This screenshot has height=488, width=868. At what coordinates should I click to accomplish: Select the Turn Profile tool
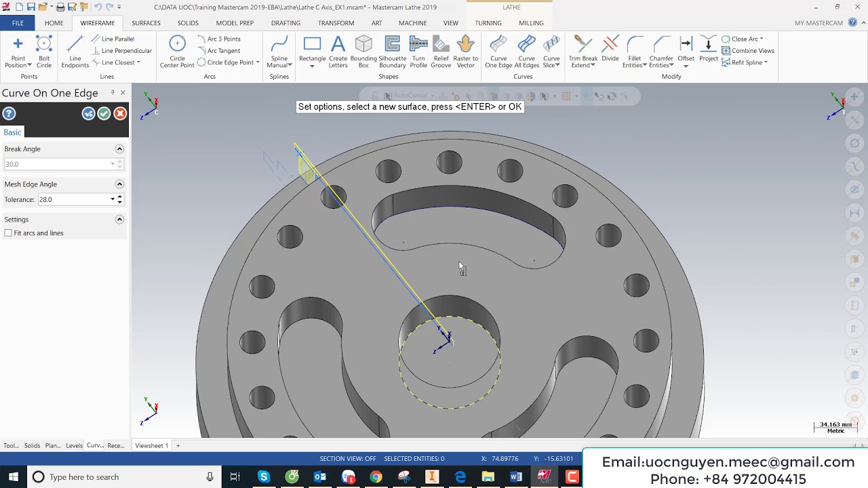[418, 52]
